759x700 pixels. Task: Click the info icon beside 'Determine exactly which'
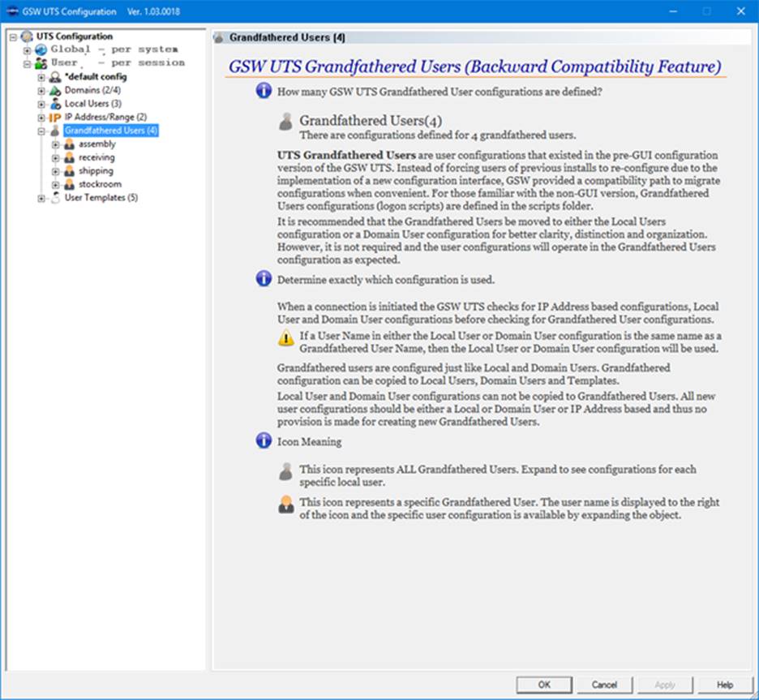click(264, 279)
